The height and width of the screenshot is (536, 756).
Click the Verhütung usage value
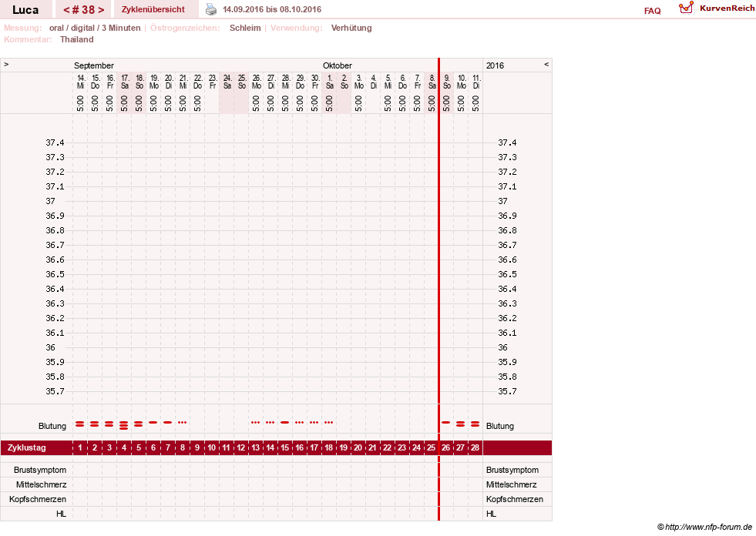tap(351, 28)
